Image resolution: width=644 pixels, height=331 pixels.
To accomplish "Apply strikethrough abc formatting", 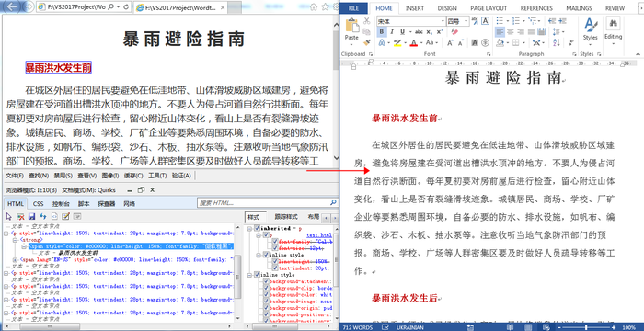I will tap(419, 31).
